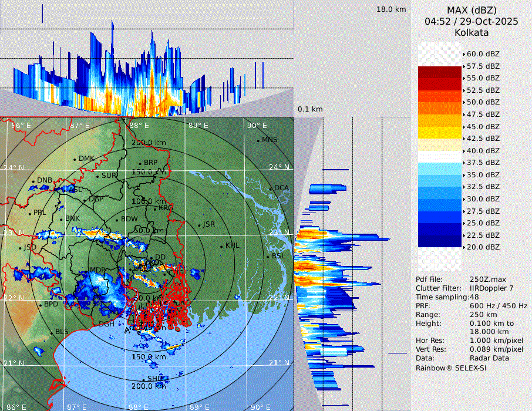Click the light blue 35.0 dBZ swatch

440,181
